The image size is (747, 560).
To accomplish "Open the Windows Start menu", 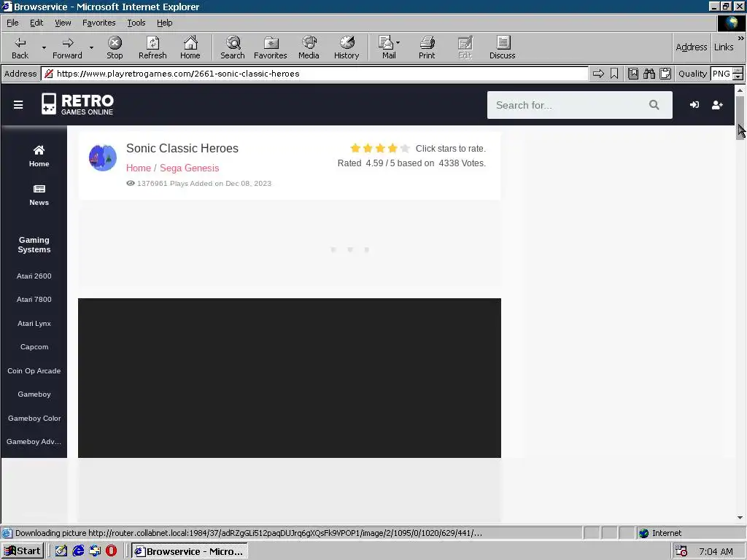I will coord(23,551).
